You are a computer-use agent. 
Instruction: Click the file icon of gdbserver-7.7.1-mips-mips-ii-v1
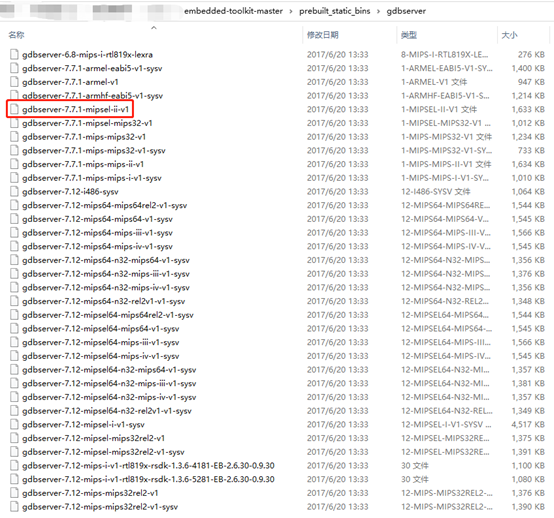coord(14,164)
